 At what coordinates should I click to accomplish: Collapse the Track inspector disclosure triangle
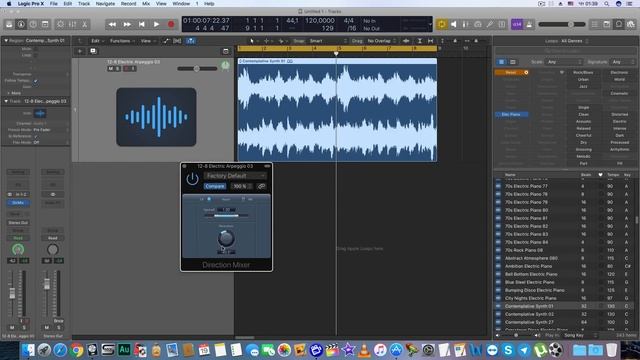coord(6,101)
